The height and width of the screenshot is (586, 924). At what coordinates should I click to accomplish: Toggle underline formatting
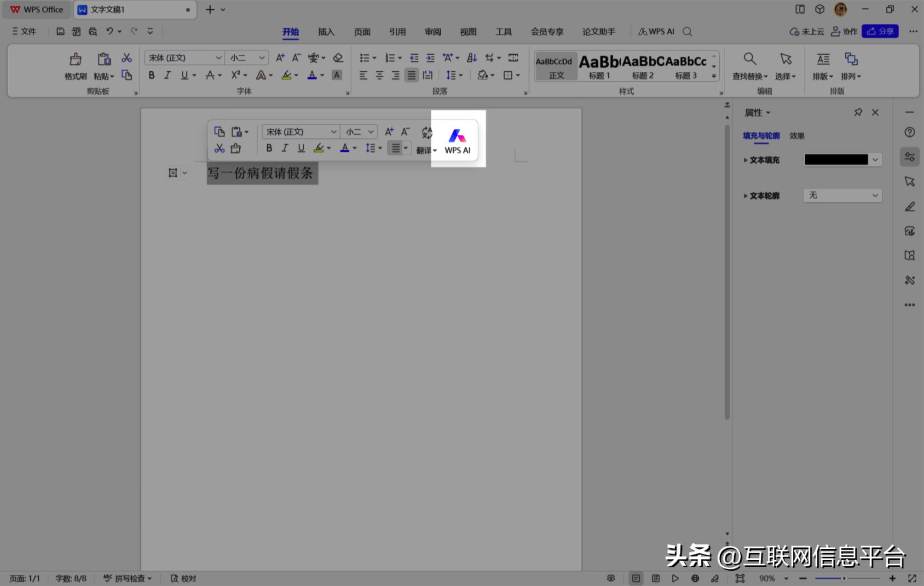point(183,75)
